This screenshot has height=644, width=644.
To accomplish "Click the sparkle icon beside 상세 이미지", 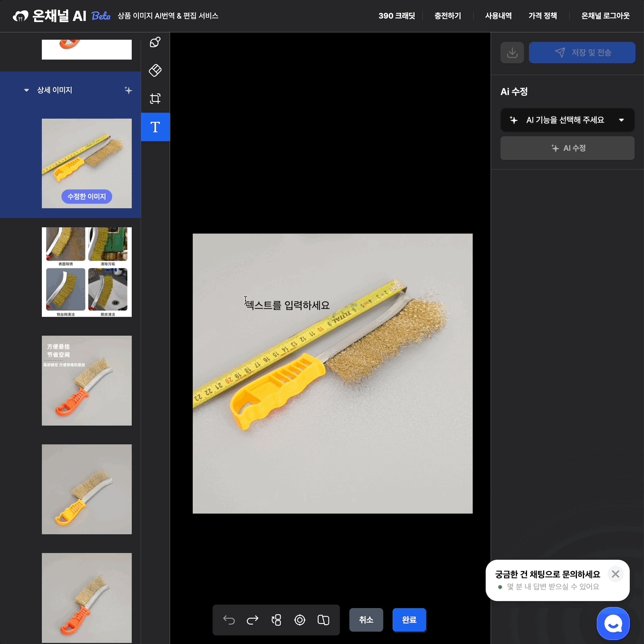I will (128, 90).
